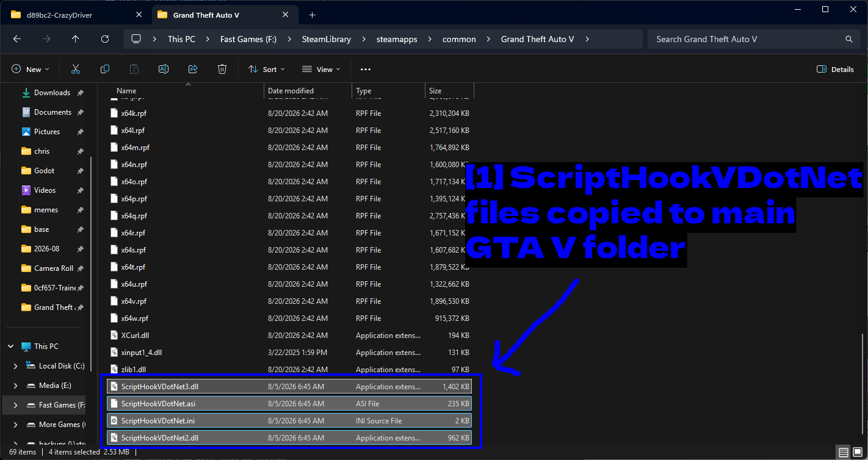Select the xinput1_4.dll file
The height and width of the screenshot is (460, 868).
pos(289,353)
